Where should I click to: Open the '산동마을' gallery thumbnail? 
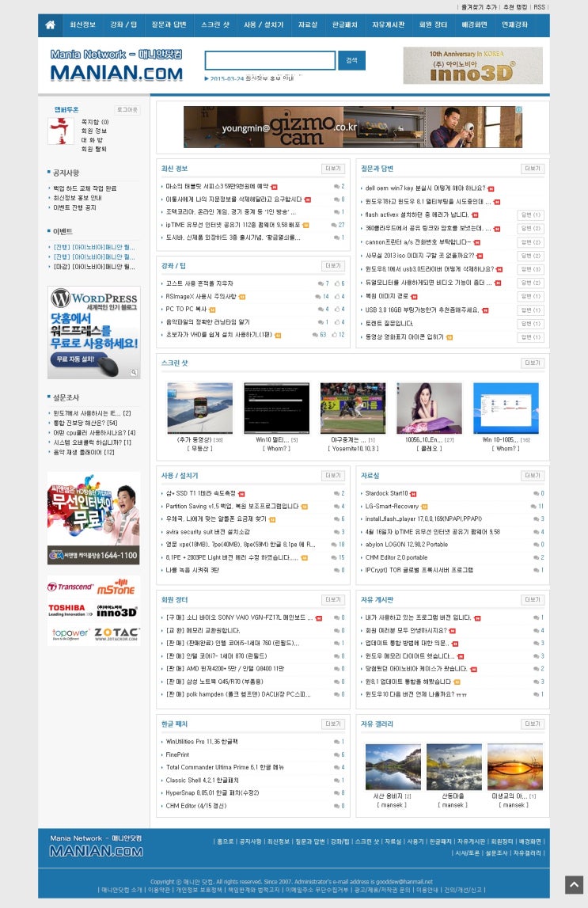pos(453,767)
